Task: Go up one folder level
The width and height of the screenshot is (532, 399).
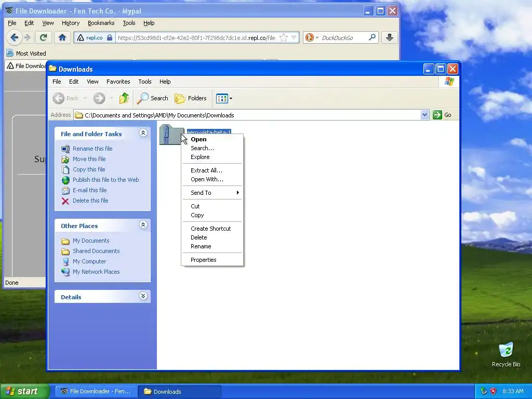Action: (x=124, y=98)
